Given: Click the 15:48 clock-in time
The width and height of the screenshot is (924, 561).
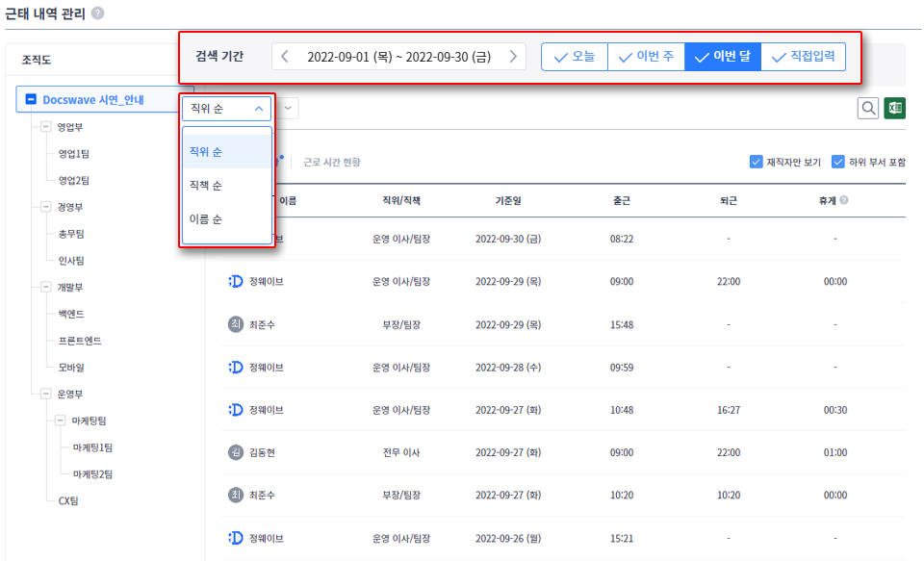Looking at the screenshot, I should (x=622, y=324).
